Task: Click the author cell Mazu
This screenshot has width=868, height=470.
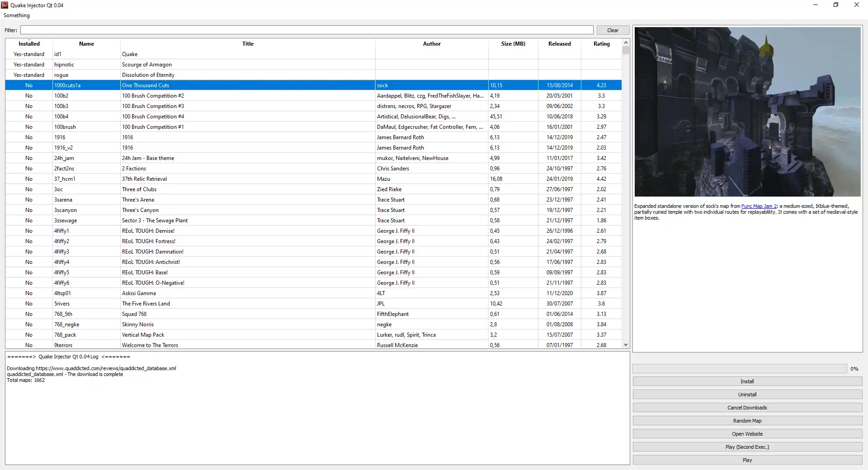Action: pos(432,179)
